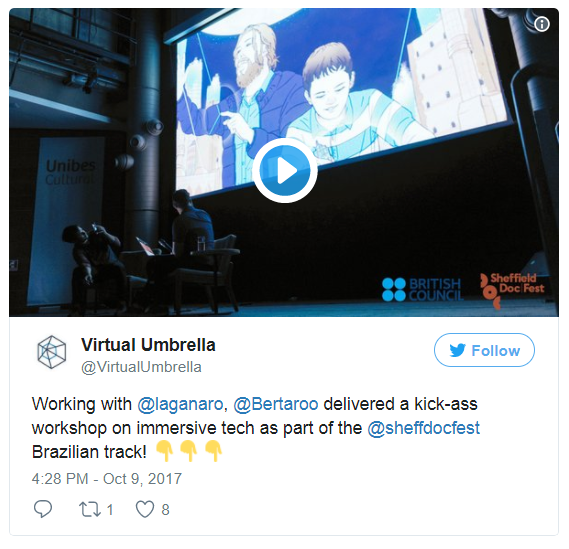Click the @VirtualUmbrella handle

click(141, 367)
